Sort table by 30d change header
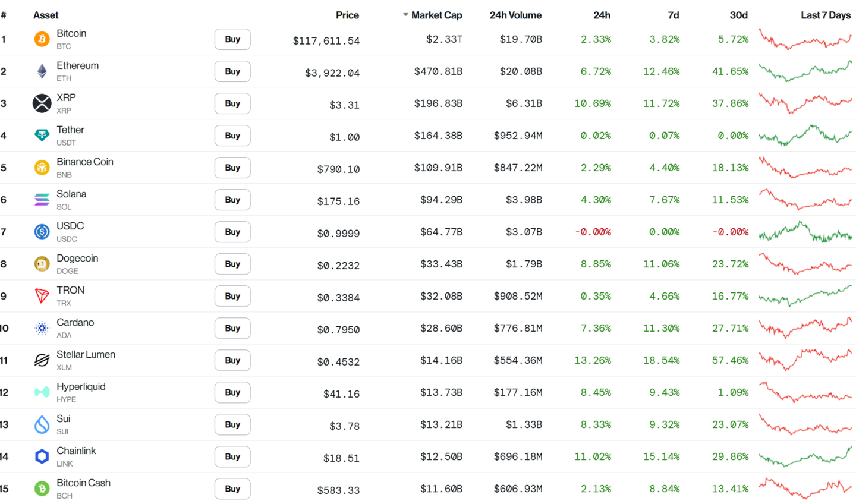 coord(739,15)
